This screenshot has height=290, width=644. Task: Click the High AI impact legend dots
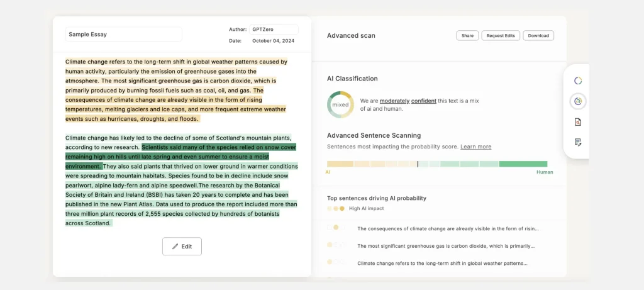tap(336, 208)
